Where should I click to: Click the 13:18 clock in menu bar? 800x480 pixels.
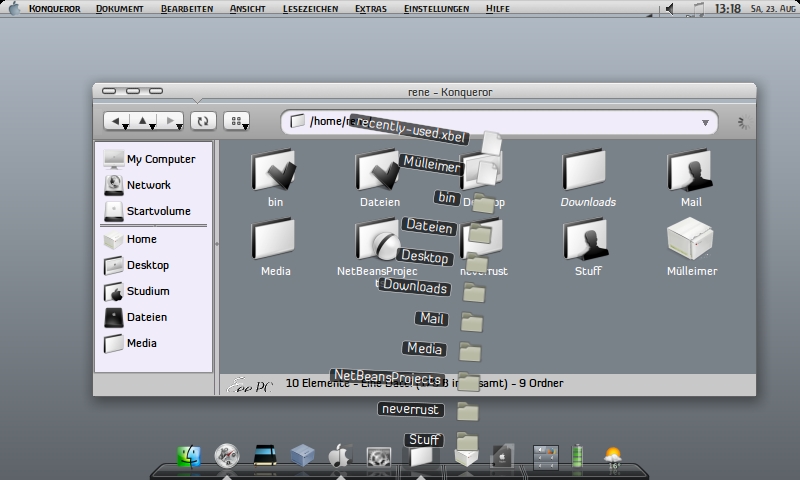click(728, 9)
